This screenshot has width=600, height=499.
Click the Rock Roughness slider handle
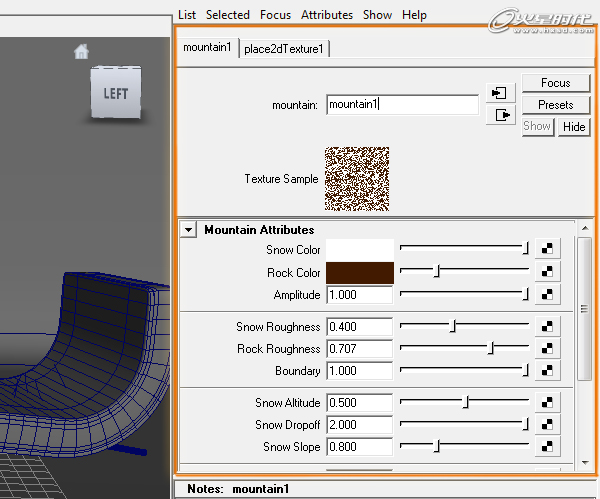point(491,348)
